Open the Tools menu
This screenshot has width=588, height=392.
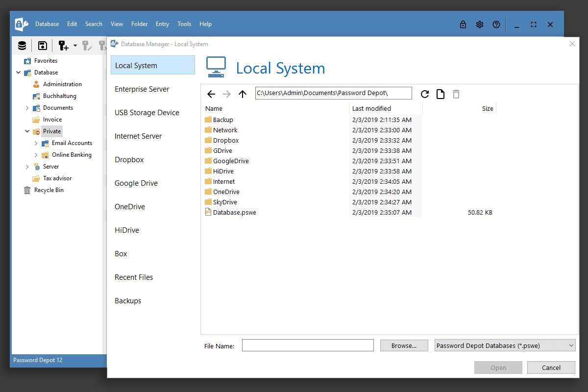184,24
